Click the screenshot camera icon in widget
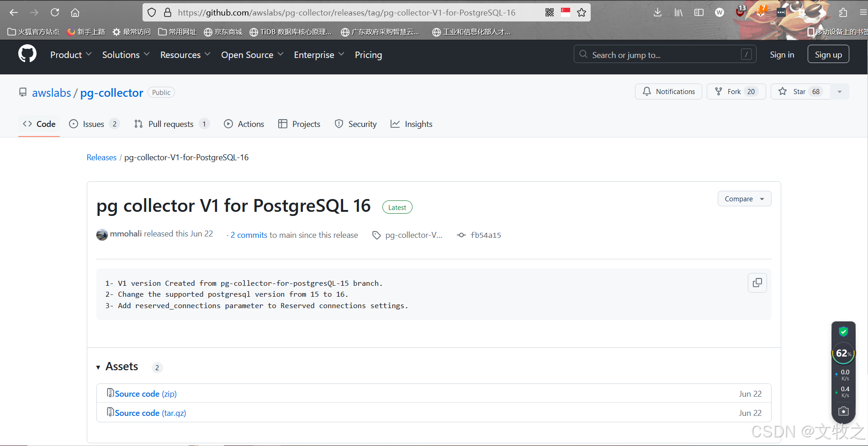The image size is (868, 446). [x=843, y=411]
